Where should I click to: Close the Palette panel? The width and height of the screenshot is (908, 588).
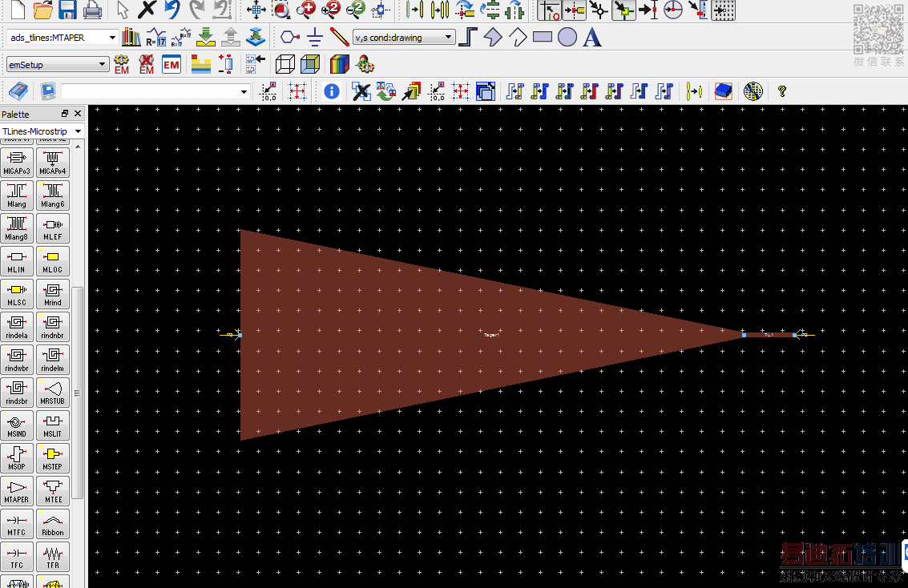click(78, 114)
